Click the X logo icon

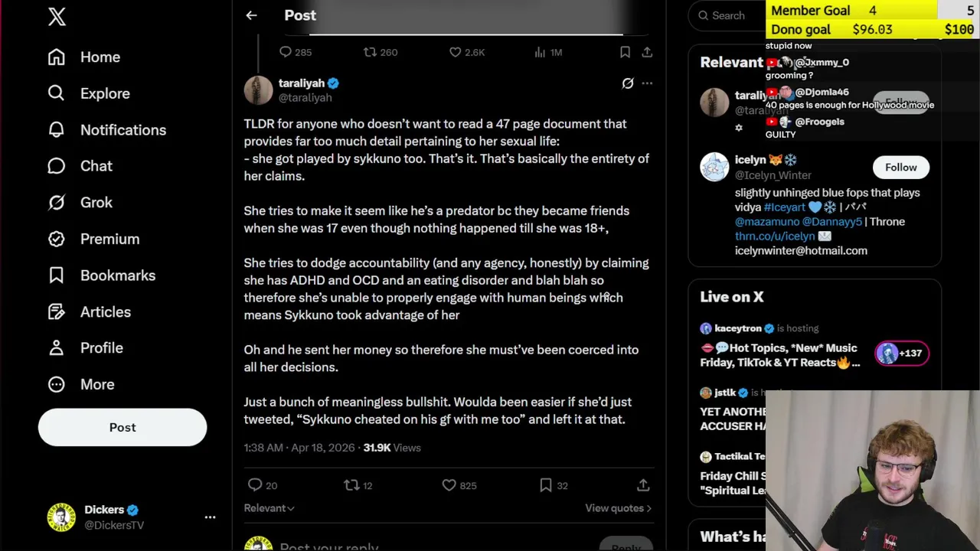pos(57,17)
